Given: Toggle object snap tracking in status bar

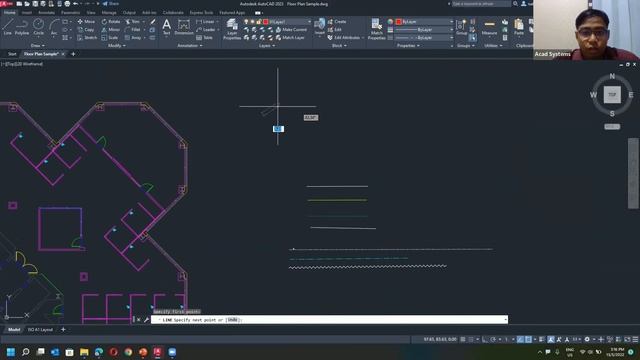Looking at the screenshot, I should pos(520,339).
